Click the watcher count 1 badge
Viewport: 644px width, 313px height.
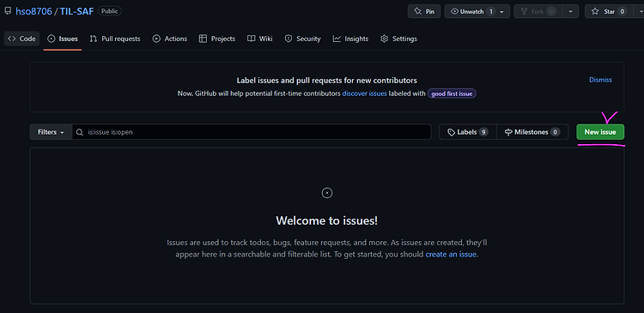tap(491, 11)
